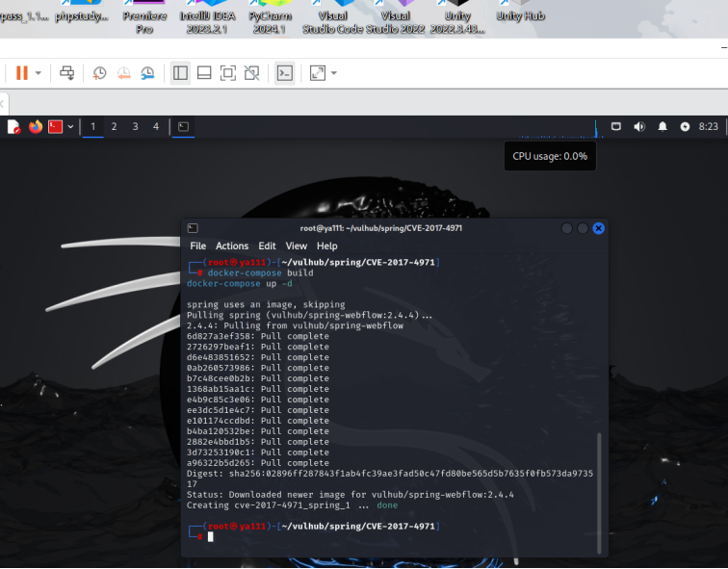Toggle the thumbnail bar view button
Viewport: 728px width, 569px height.
pos(204,73)
